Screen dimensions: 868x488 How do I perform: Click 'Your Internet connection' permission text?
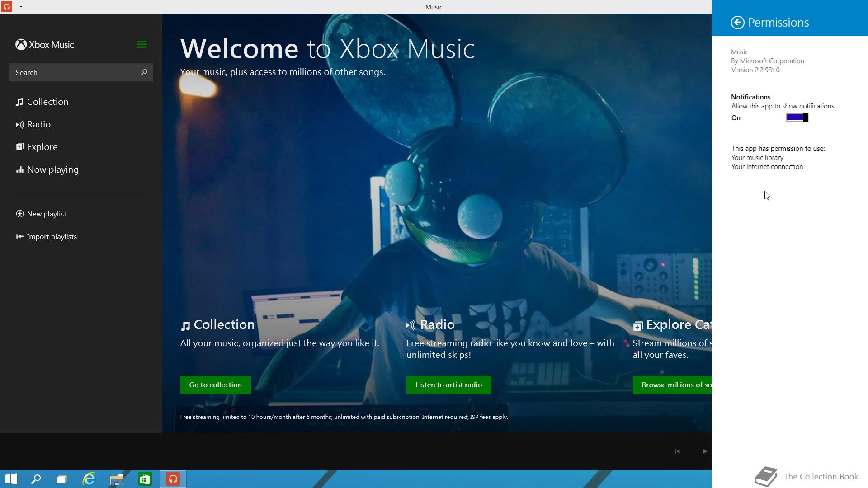pos(767,167)
